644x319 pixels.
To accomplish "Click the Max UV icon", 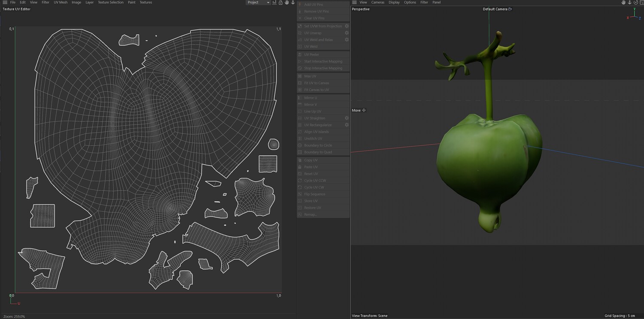I will coord(300,76).
